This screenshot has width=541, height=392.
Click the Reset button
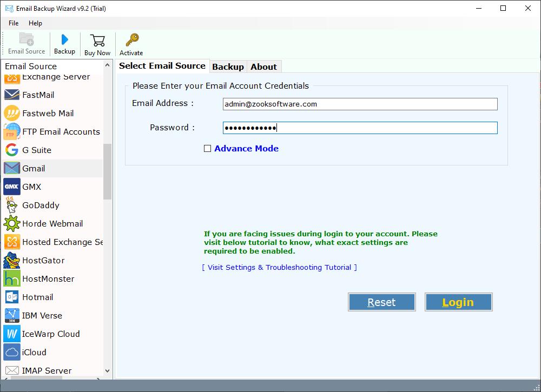click(x=381, y=302)
